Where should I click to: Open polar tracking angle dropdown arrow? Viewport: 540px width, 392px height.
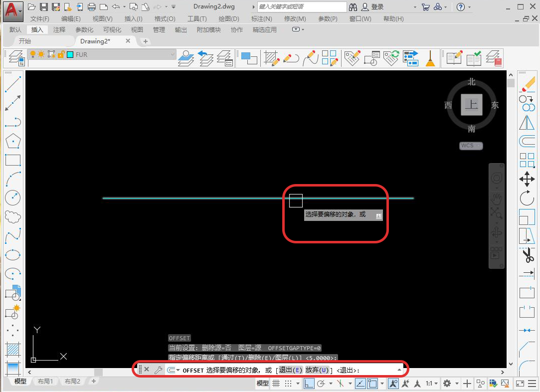331,384
